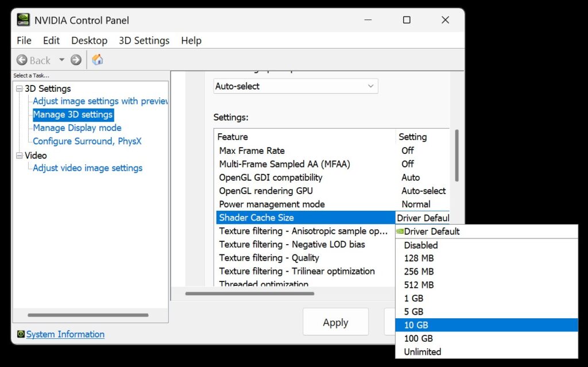Select Texture filtering - Negative LOD bias row
The height and width of the screenshot is (367, 588).
click(305, 245)
